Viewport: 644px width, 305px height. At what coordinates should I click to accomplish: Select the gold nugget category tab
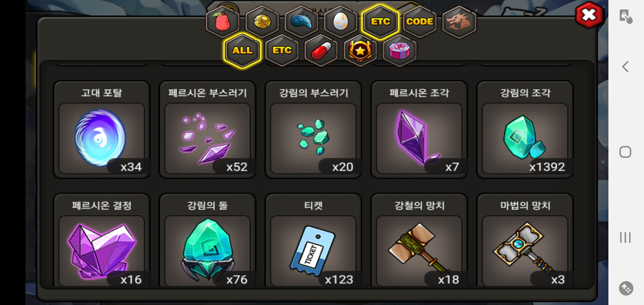point(262,22)
